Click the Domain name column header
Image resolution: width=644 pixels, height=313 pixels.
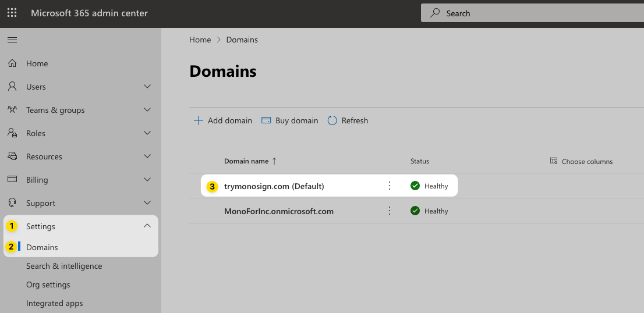click(246, 161)
